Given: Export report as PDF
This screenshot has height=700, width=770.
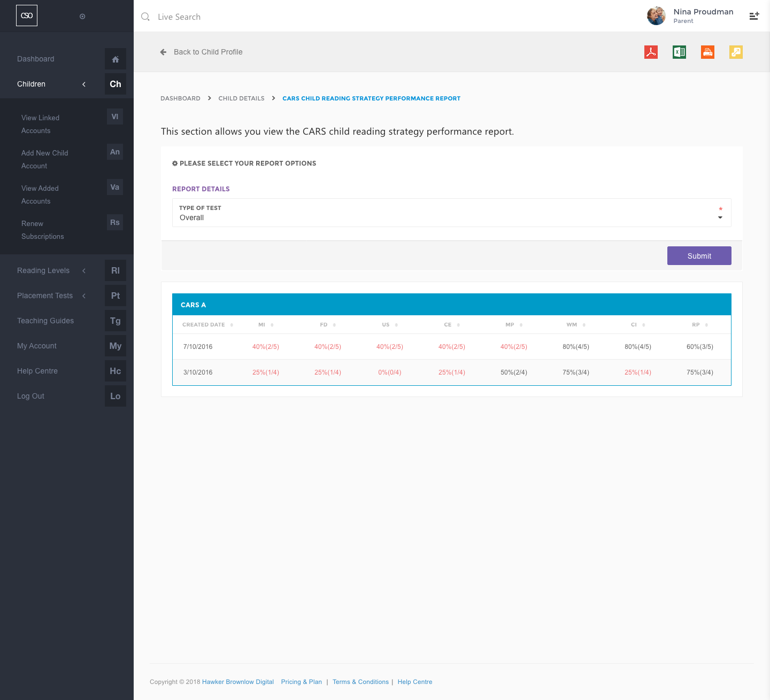Looking at the screenshot, I should [x=651, y=52].
